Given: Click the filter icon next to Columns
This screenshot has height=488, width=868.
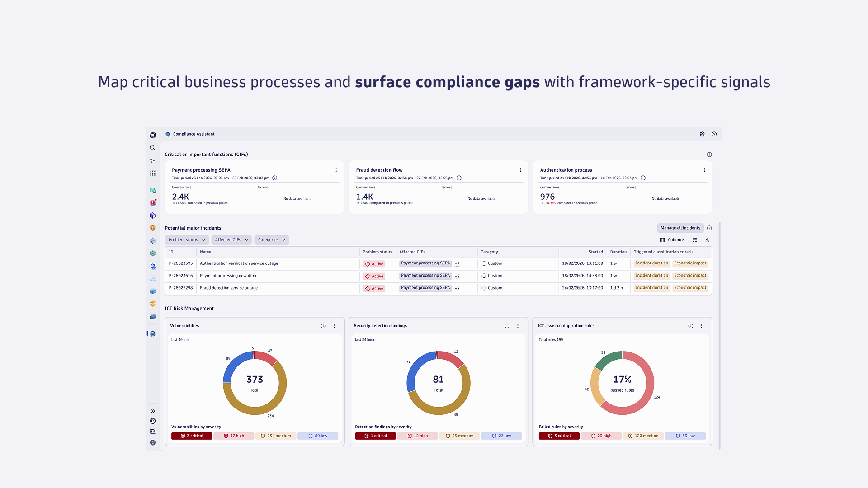Looking at the screenshot, I should click(x=695, y=240).
